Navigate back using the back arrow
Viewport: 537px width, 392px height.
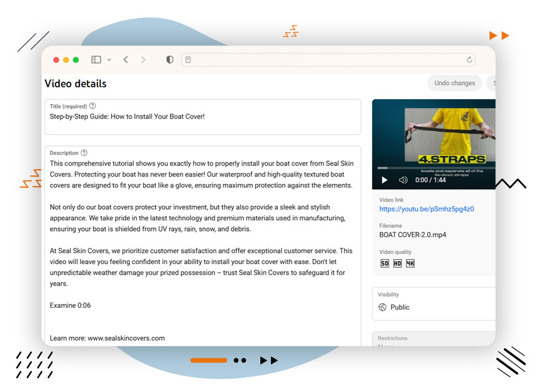click(126, 59)
